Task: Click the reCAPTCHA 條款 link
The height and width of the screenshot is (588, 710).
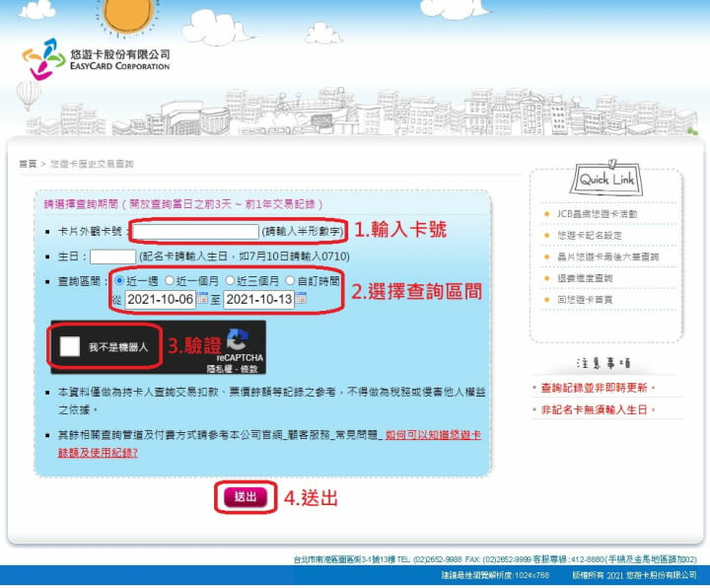Action: click(249, 369)
